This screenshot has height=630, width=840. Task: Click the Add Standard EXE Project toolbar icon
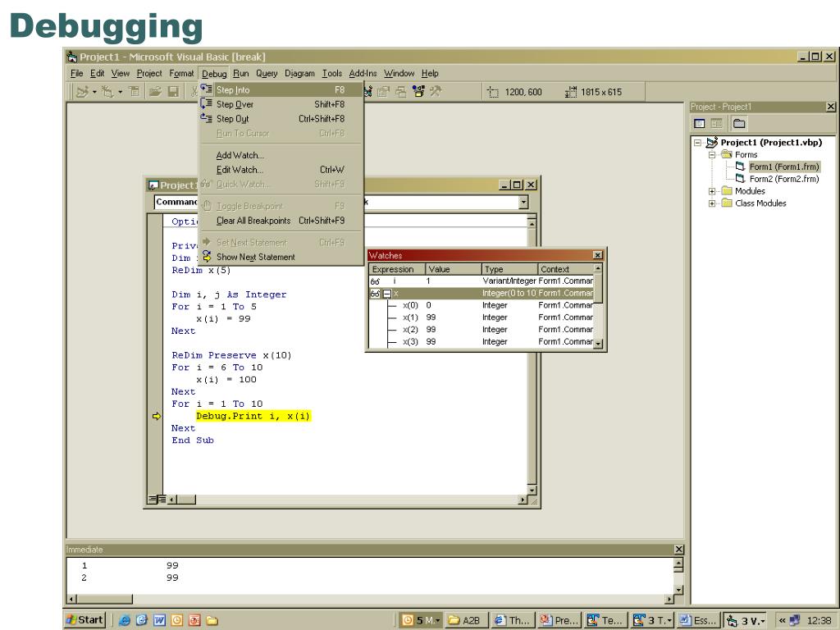point(82,92)
